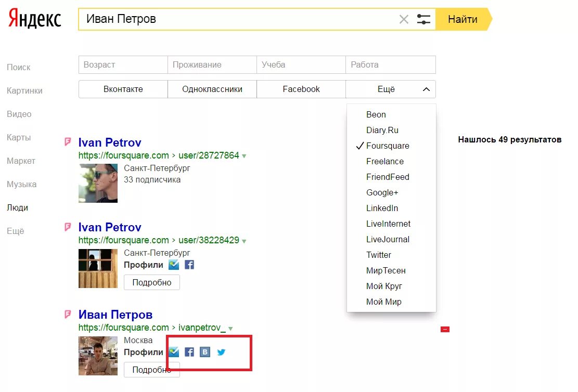Open Иван Петров result title link
The image size is (578, 392).
pos(115,314)
